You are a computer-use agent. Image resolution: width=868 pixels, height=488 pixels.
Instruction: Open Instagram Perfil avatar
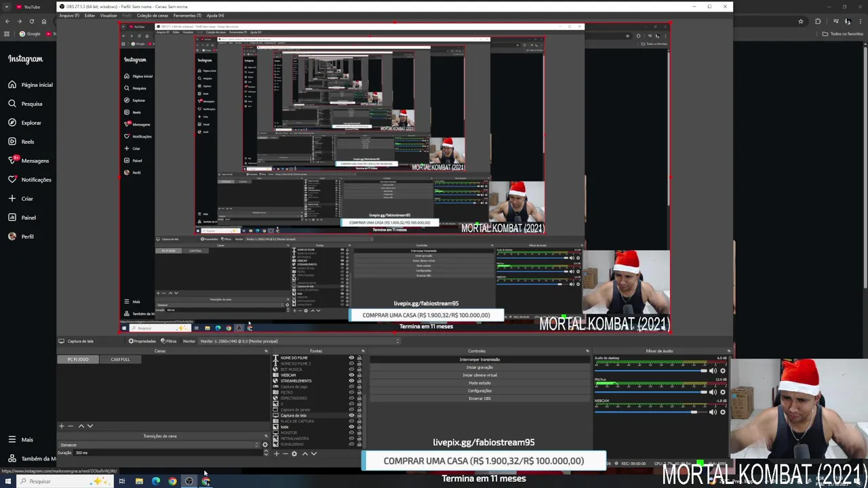pos(12,237)
